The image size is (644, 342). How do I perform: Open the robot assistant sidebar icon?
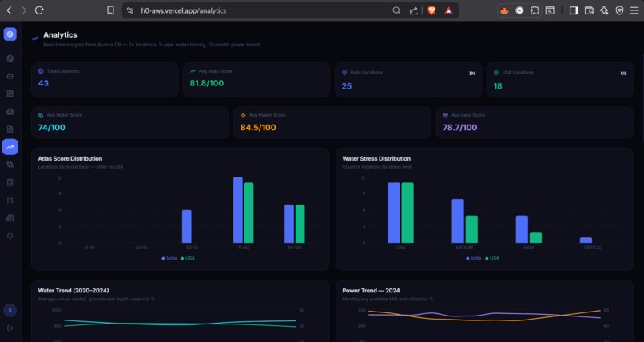click(x=10, y=76)
